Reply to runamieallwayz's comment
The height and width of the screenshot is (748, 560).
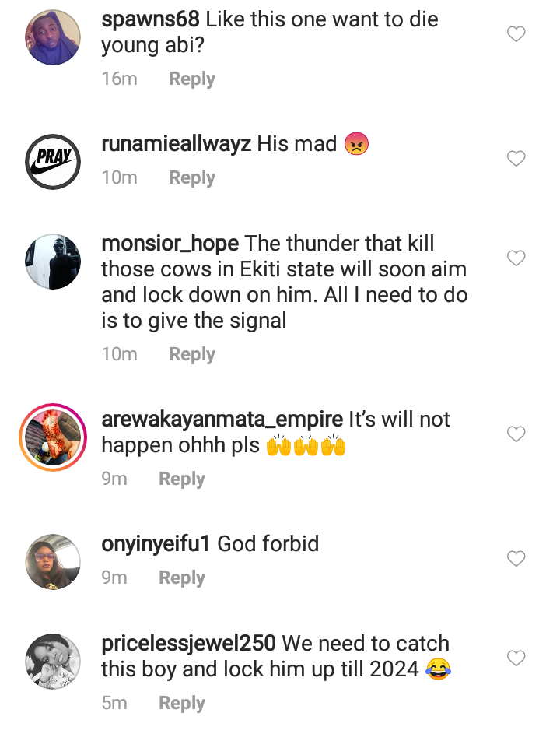[x=192, y=178]
